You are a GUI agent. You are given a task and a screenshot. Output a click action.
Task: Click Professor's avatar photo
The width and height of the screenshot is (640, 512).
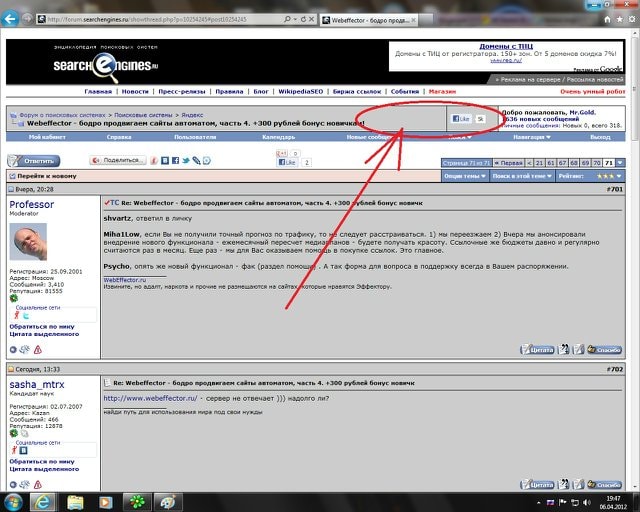tap(28, 242)
